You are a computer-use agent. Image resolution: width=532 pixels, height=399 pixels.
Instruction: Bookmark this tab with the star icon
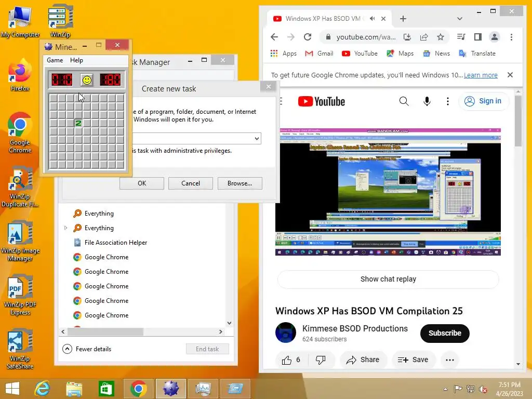(x=441, y=37)
